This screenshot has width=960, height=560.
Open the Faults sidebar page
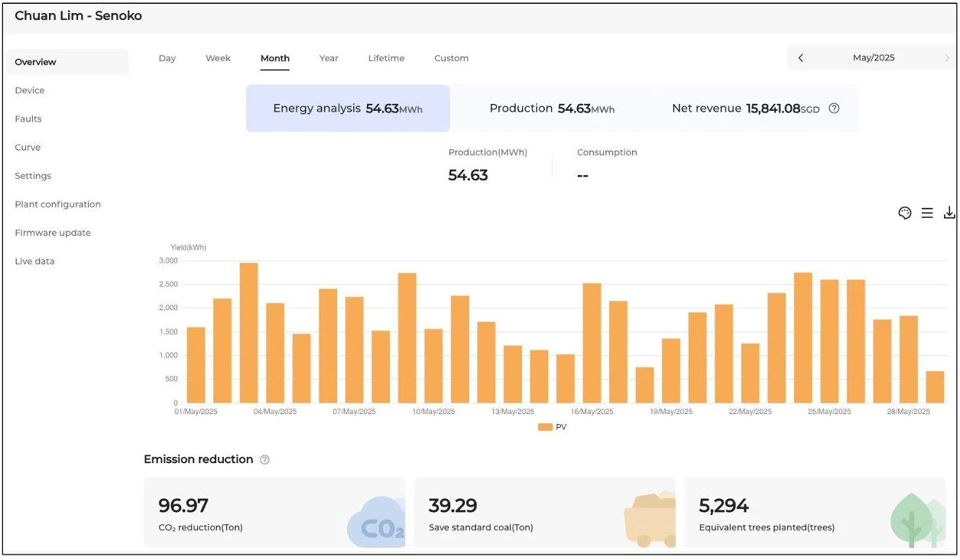pyautogui.click(x=28, y=118)
